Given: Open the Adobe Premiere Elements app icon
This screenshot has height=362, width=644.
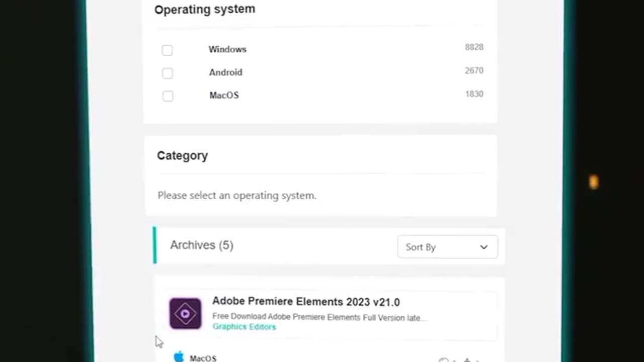Looking at the screenshot, I should (185, 313).
